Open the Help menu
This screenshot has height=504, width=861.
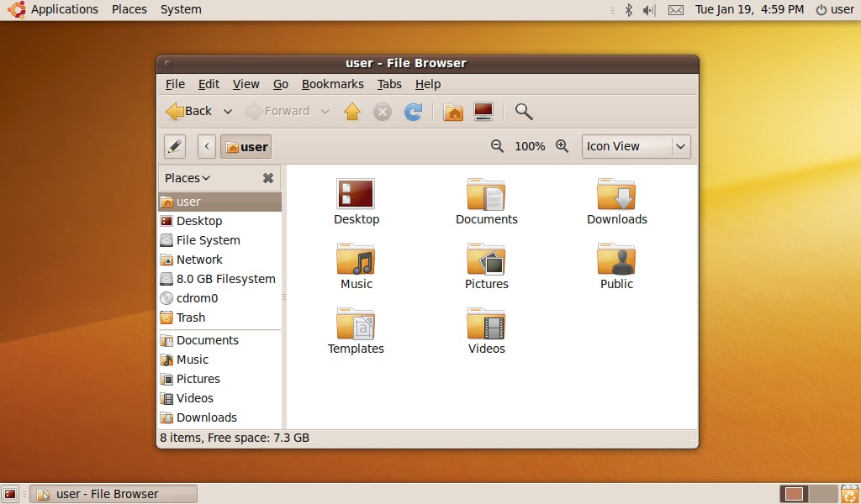click(x=428, y=84)
